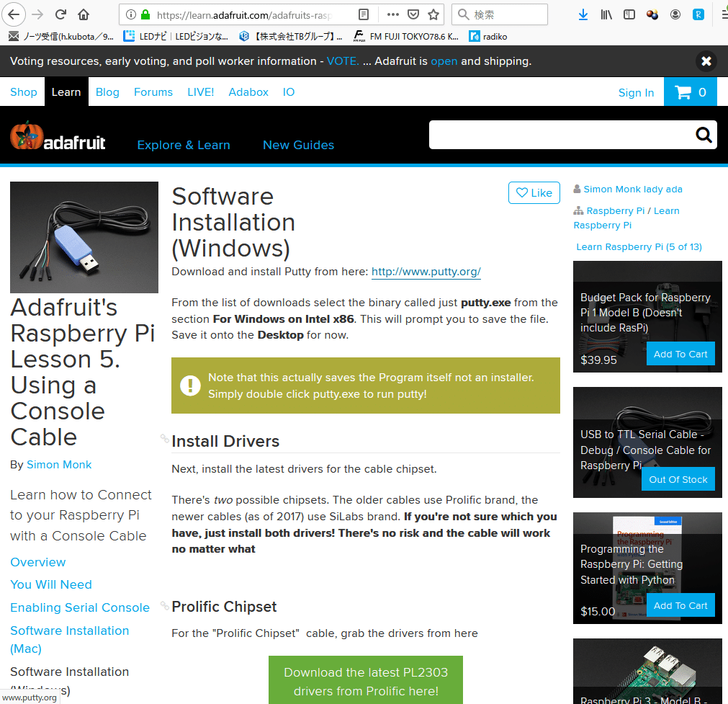This screenshot has width=728, height=704.
Task: Click the Prolific Chipset heading anchor icon
Action: (x=164, y=605)
